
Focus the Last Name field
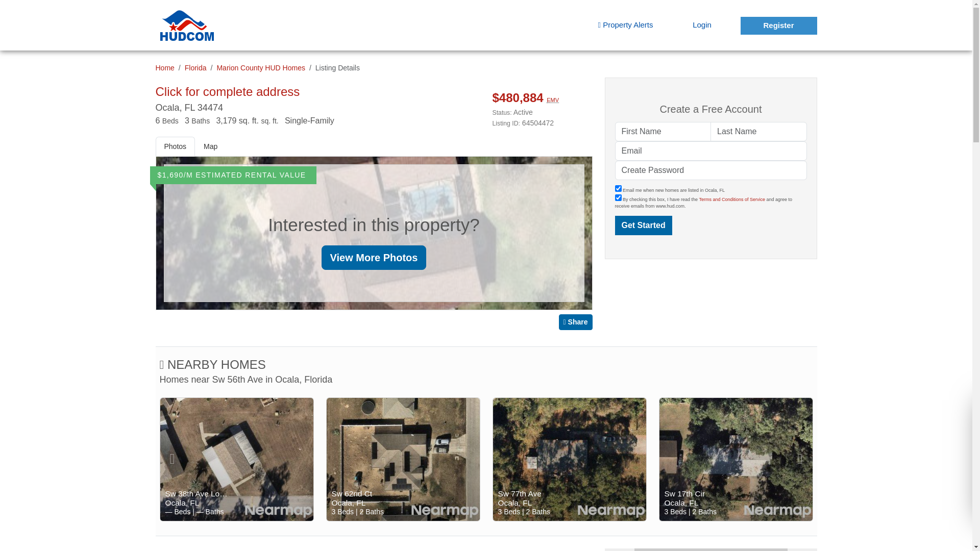pyautogui.click(x=758, y=132)
